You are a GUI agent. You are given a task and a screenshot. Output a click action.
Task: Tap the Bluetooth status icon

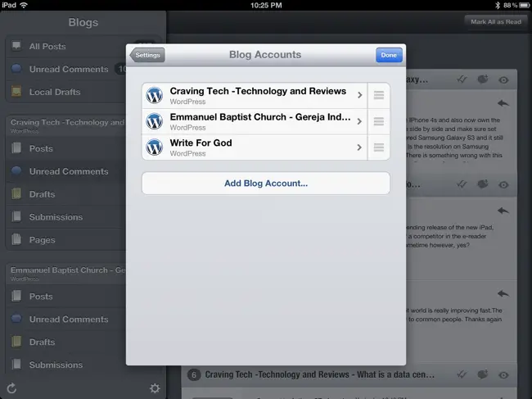(498, 5)
